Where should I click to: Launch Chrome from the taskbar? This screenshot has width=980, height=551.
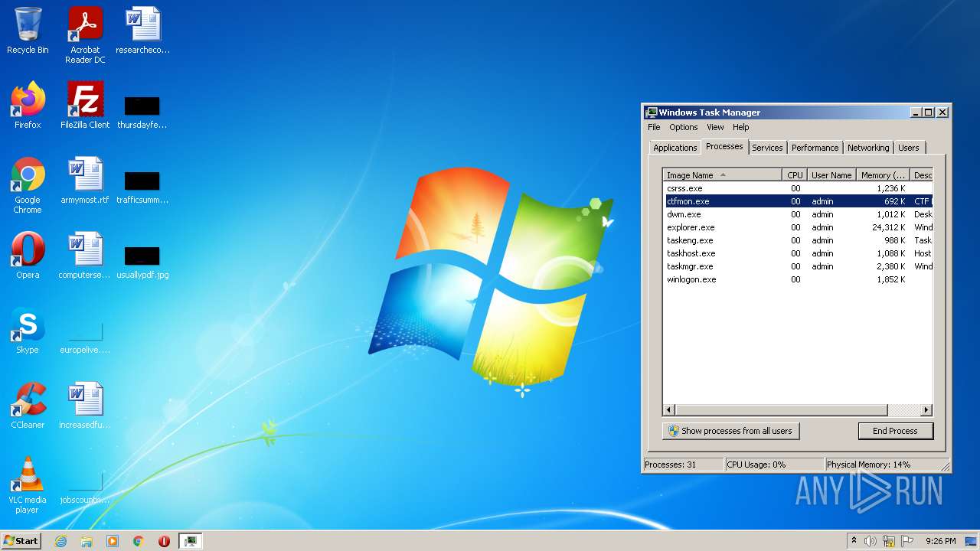[x=139, y=541]
